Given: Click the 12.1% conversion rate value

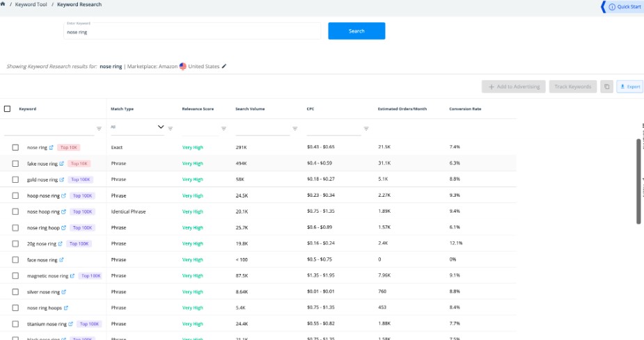Looking at the screenshot, I should [456, 243].
